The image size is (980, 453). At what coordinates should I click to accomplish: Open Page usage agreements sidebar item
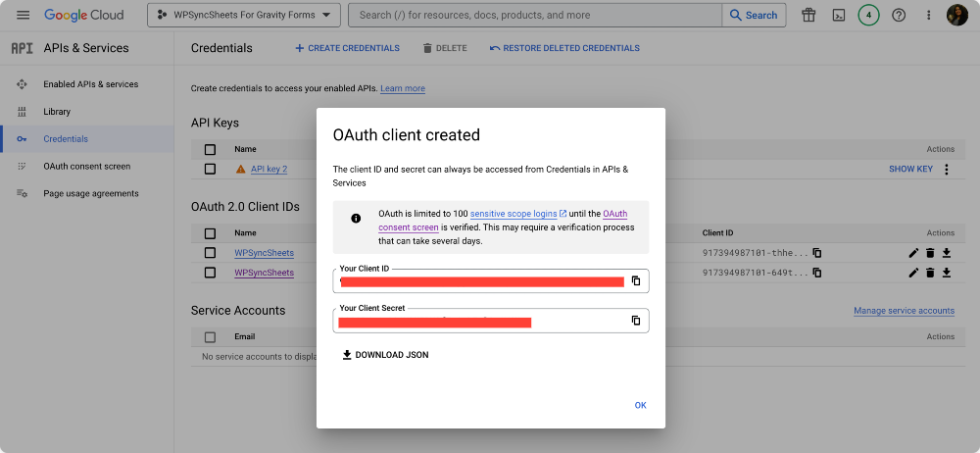[x=90, y=193]
